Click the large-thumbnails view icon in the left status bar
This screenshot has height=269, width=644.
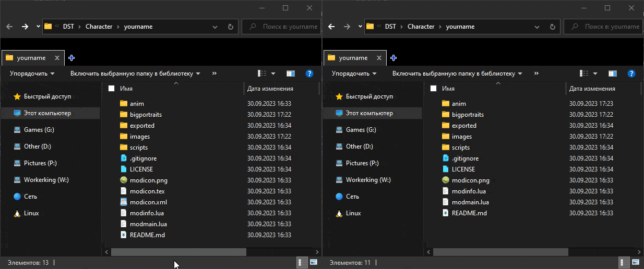[314, 262]
